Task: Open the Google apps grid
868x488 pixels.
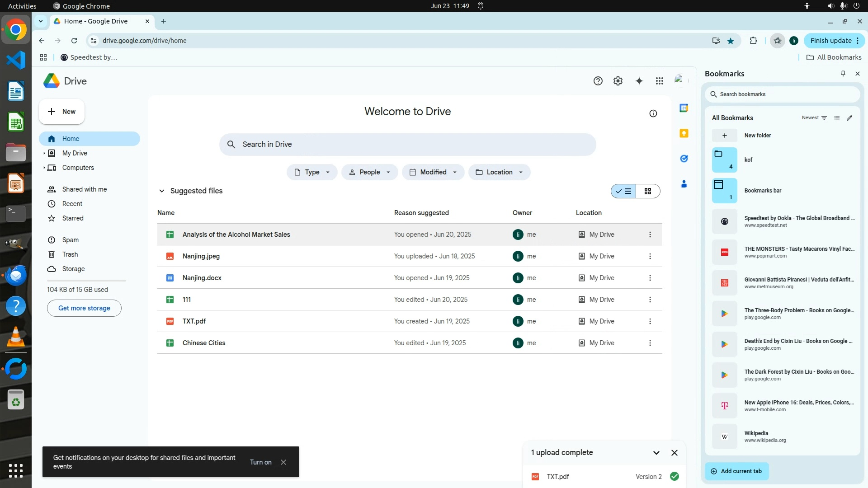Action: pos(659,81)
